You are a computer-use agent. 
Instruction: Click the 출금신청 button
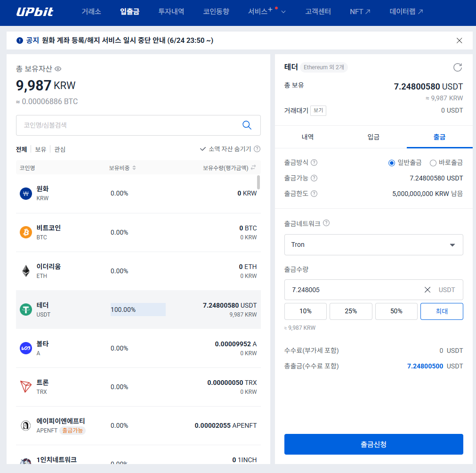[373, 444]
